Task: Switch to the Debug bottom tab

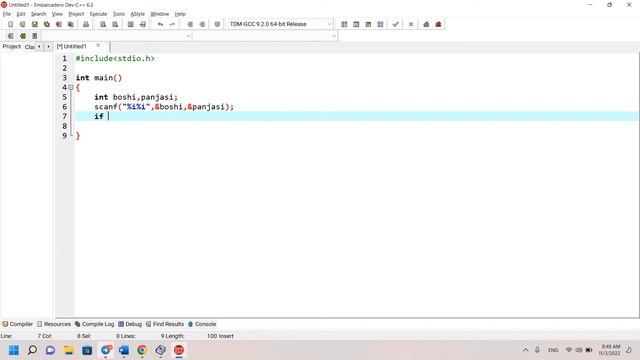Action: click(x=130, y=324)
